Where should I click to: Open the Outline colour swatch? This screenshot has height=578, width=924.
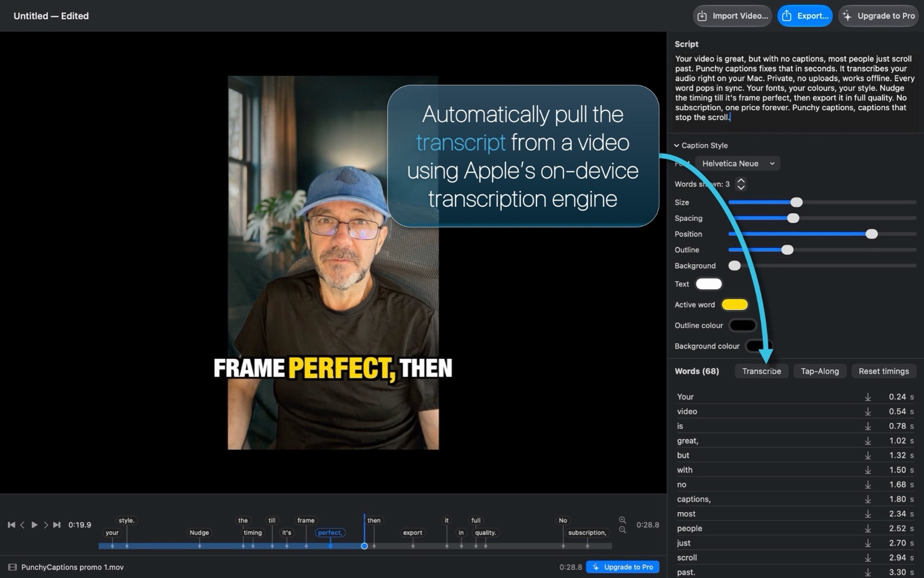[x=743, y=325]
